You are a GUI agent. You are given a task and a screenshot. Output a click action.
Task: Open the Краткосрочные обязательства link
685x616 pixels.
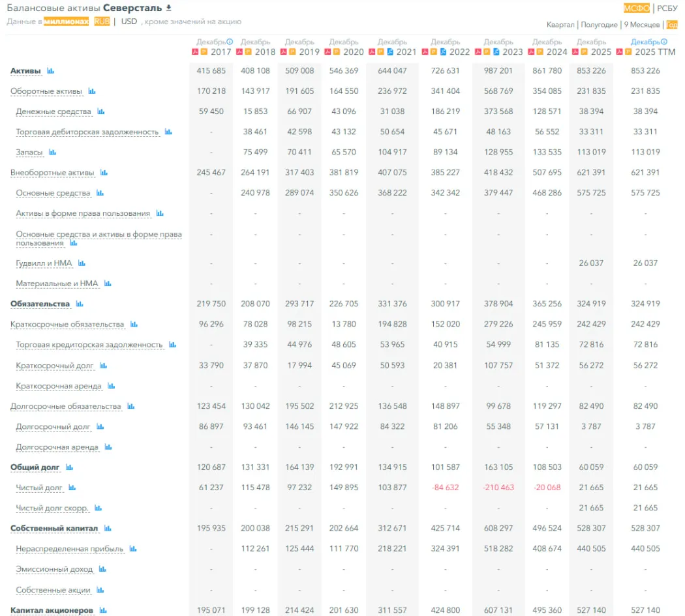(x=67, y=325)
